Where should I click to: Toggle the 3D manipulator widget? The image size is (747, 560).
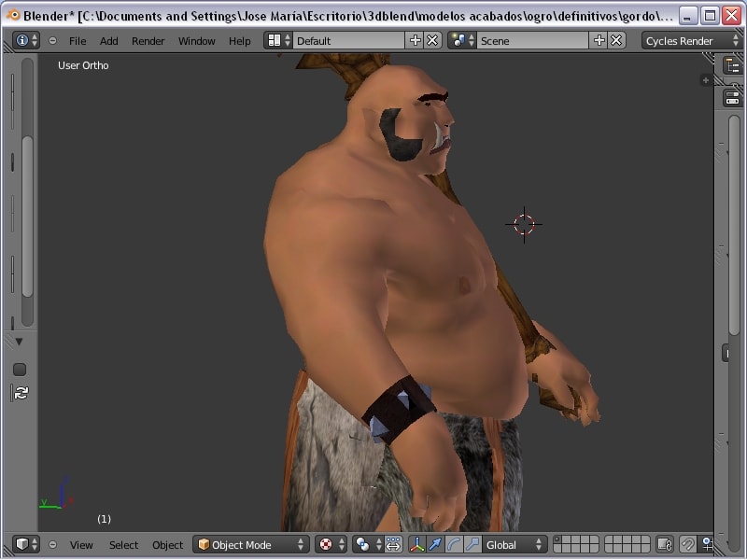click(x=416, y=544)
